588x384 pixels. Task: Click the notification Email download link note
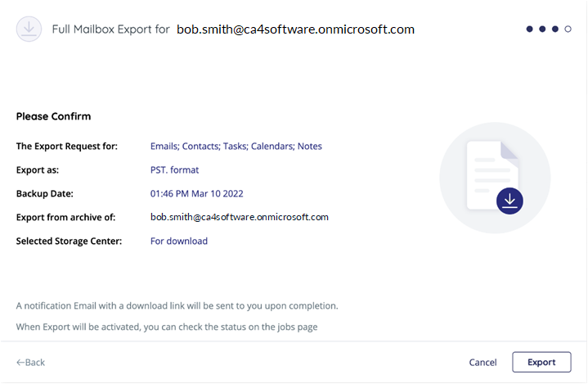click(x=177, y=305)
